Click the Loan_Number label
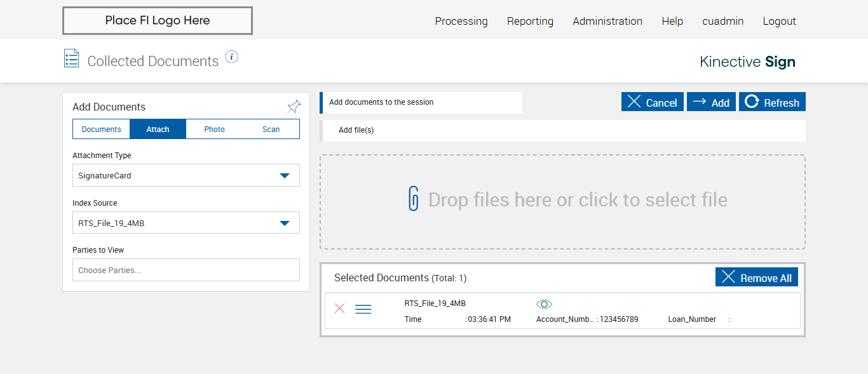This screenshot has height=374, width=868. 692,319
